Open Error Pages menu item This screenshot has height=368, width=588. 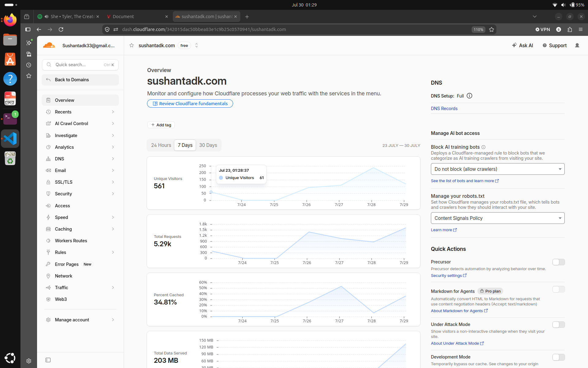pos(80,264)
